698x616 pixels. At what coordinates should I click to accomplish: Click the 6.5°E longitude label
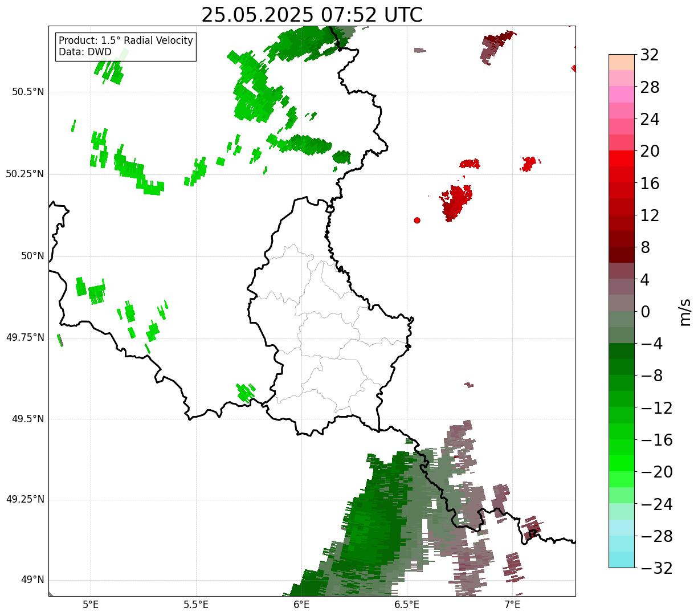click(407, 604)
